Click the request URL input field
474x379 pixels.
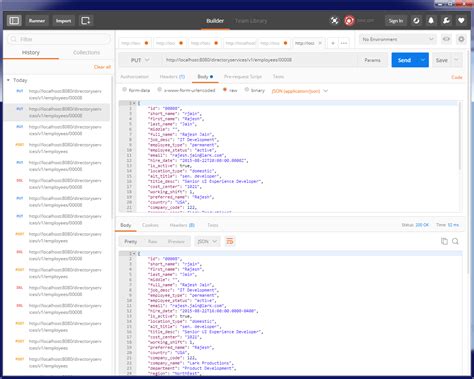click(x=260, y=60)
